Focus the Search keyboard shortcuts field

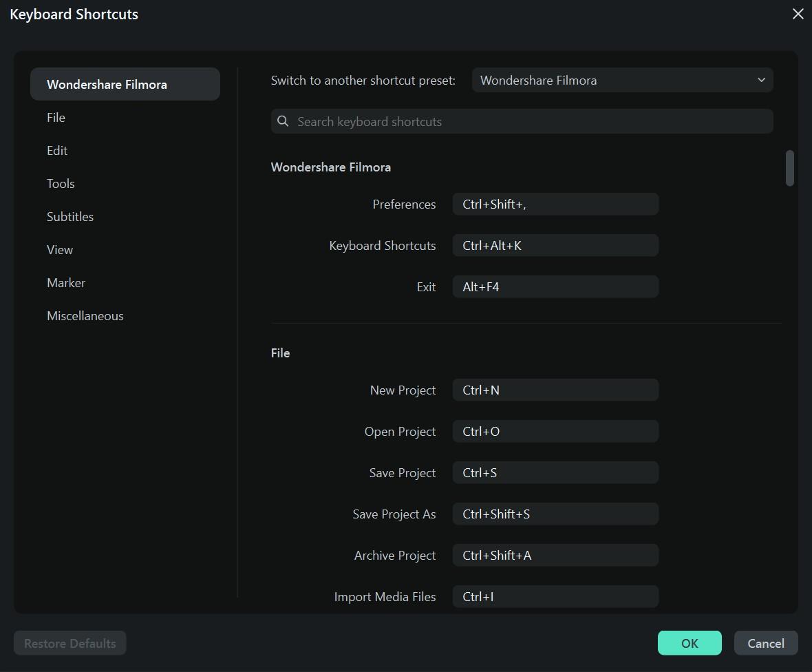tap(522, 121)
